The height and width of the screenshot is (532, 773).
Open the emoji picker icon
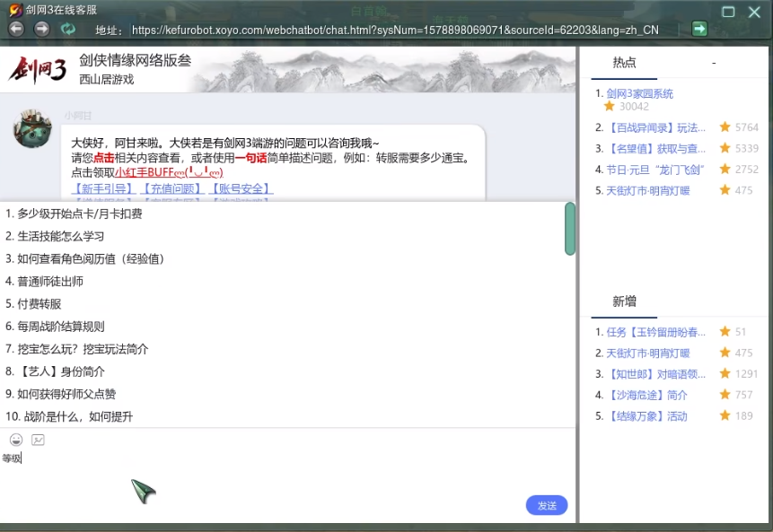coord(16,440)
